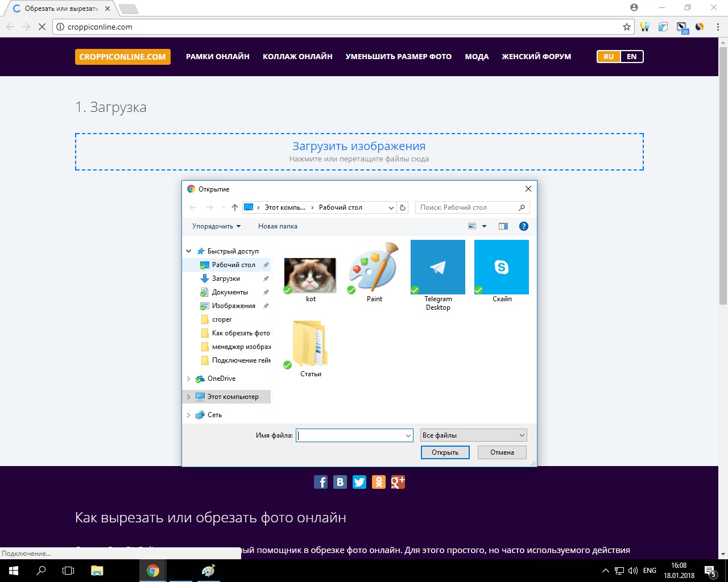Refresh the Рабочий стол folder view

403,207
